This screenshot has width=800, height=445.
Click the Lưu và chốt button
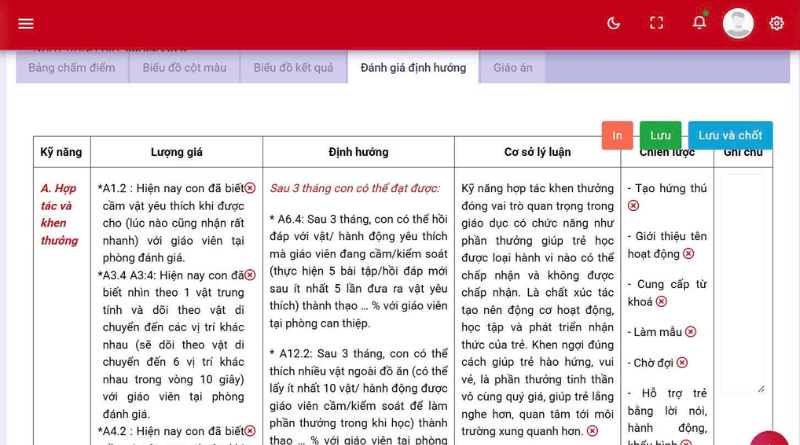pos(730,135)
